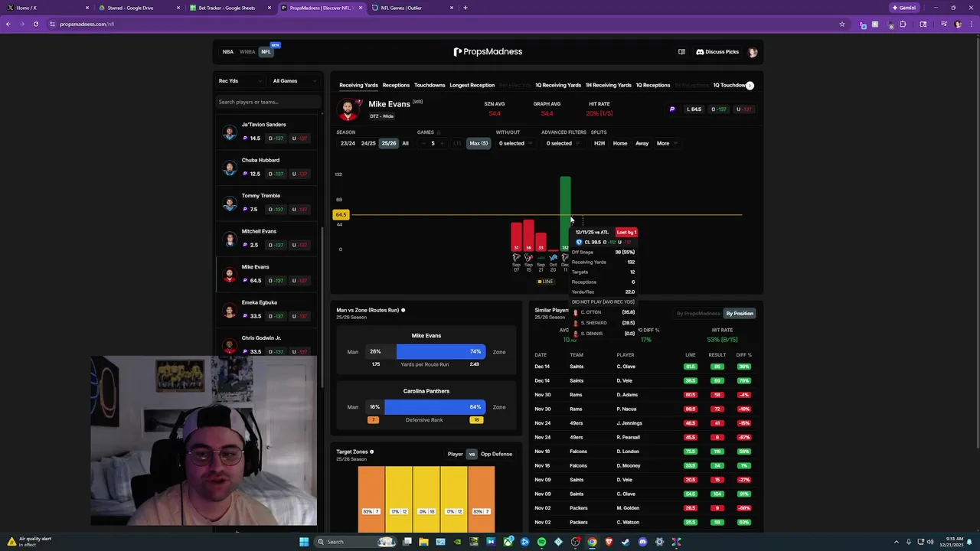Screen dimensions: 980x551
Task: Open Discord from the taskbar
Action: pos(642,542)
